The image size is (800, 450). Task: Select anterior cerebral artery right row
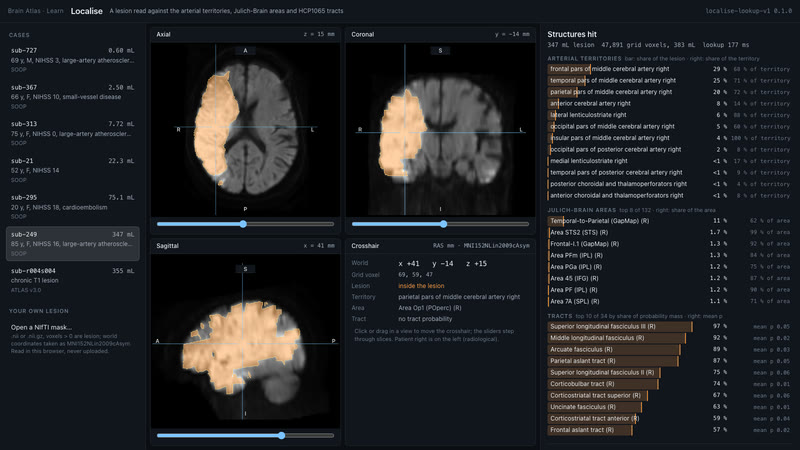(668, 104)
